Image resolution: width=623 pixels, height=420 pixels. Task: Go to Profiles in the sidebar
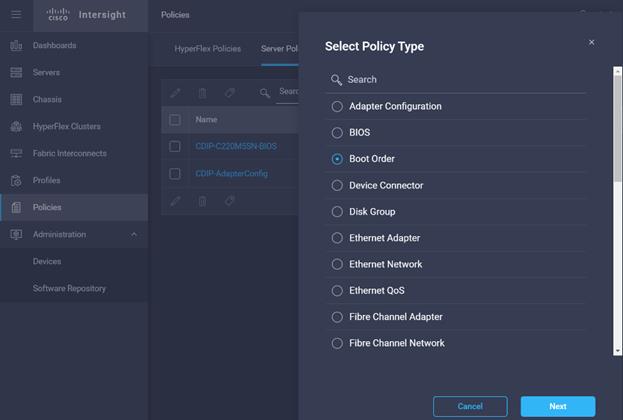click(x=46, y=180)
